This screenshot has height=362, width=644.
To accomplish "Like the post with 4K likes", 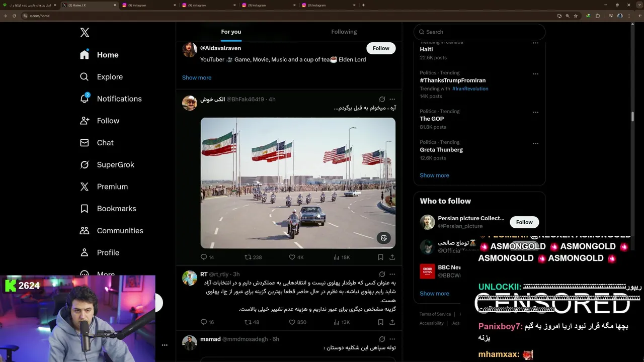I will pyautogui.click(x=296, y=257).
